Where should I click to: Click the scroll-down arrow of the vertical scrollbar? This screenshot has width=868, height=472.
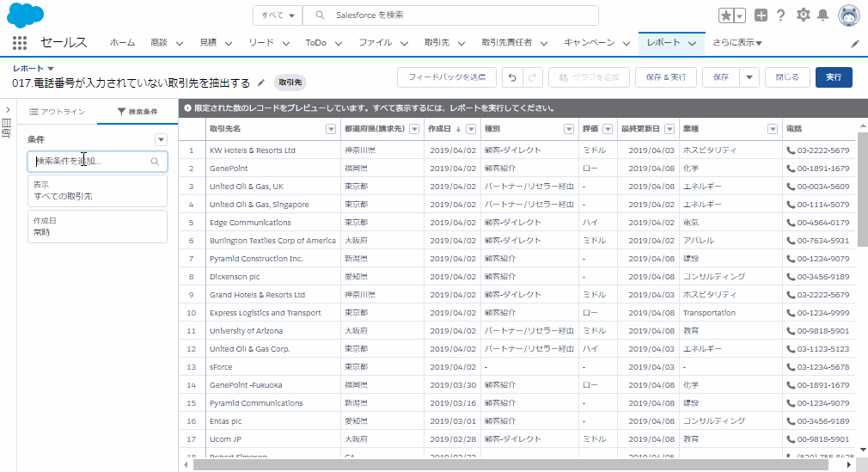coord(863,450)
